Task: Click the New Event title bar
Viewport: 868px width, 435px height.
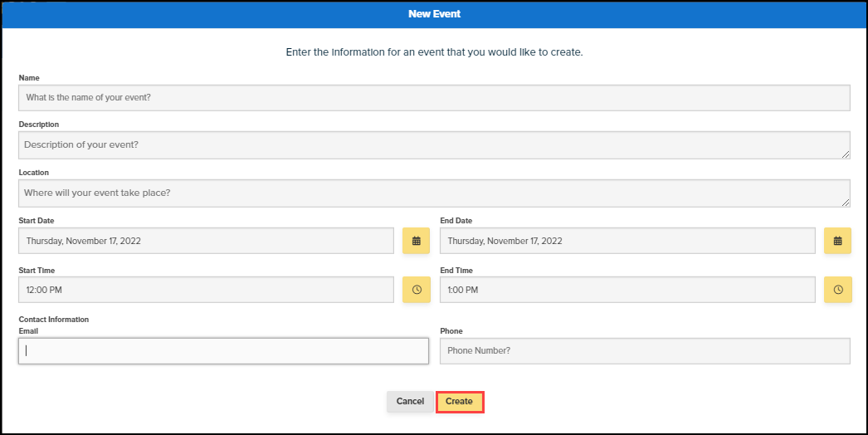Action: (434, 14)
